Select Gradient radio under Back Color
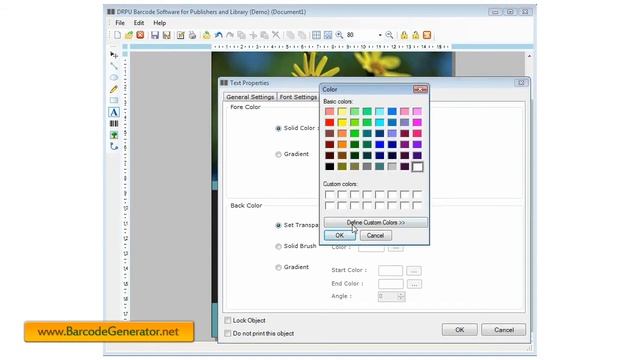 point(278,268)
